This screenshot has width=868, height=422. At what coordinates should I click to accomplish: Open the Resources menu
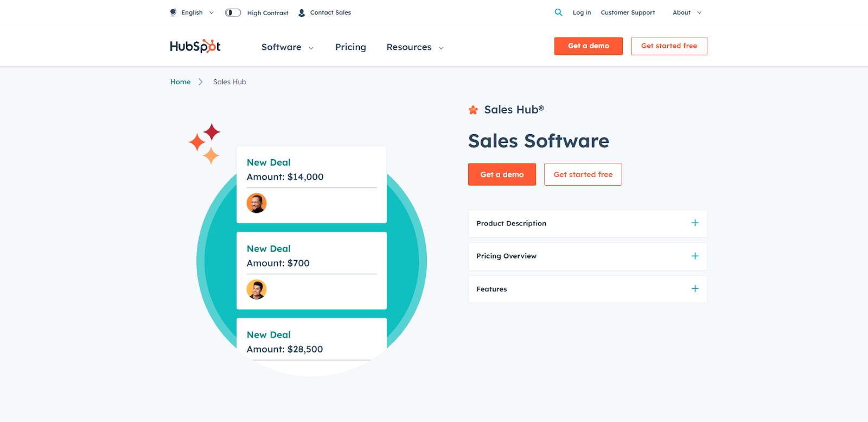[x=415, y=47]
